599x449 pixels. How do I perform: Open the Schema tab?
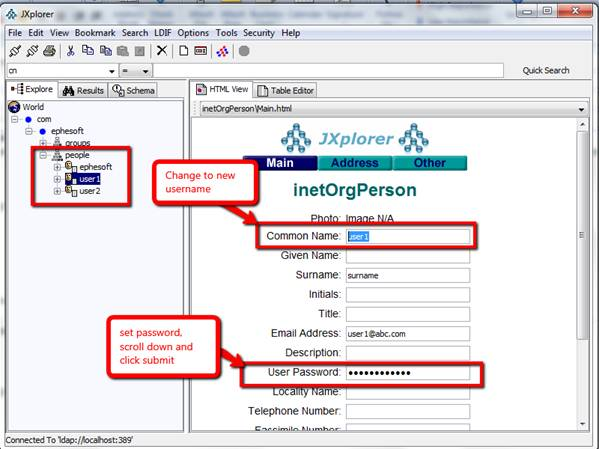pyautogui.click(x=133, y=91)
